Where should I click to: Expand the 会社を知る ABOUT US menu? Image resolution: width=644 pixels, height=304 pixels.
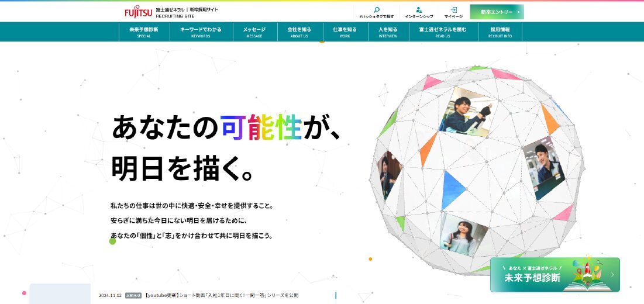point(299,32)
